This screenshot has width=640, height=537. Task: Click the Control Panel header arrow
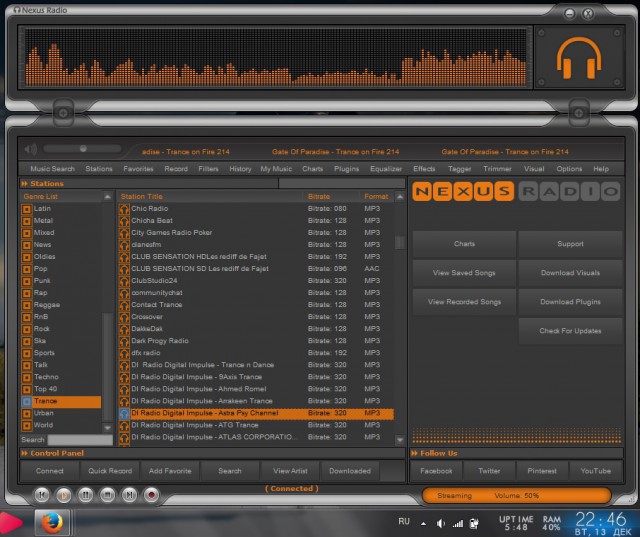tap(24, 453)
